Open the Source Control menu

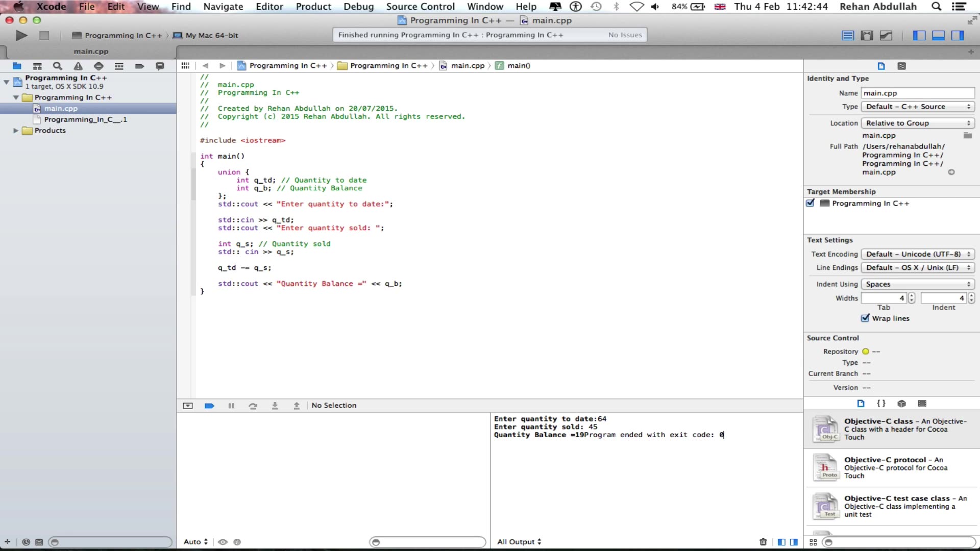coord(420,7)
